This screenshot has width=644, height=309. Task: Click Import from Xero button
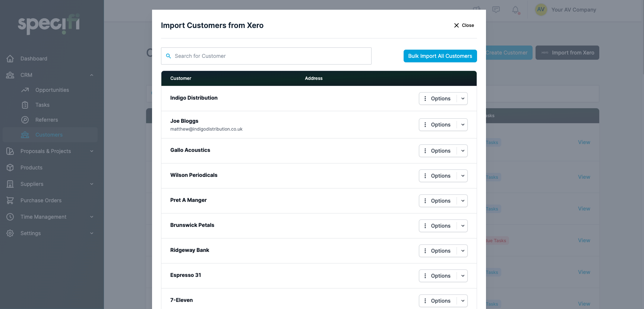pos(567,53)
